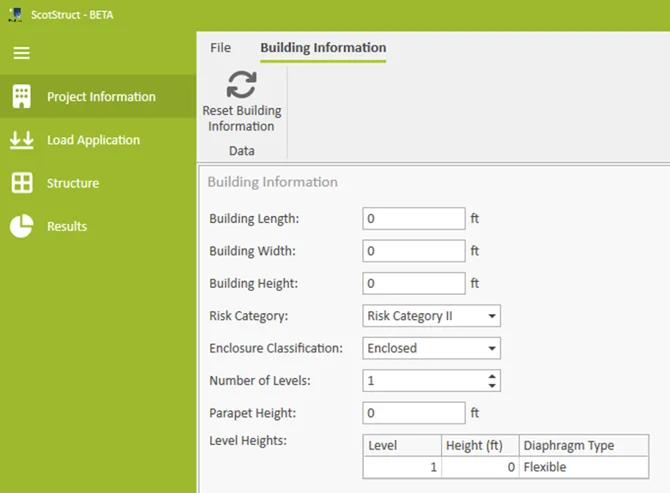Click the Parapet Height input field
This screenshot has width=670, height=493.
coord(414,413)
